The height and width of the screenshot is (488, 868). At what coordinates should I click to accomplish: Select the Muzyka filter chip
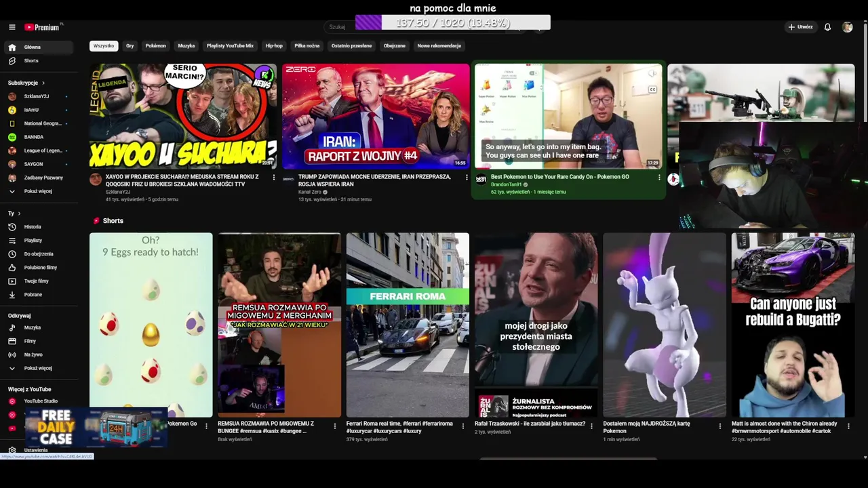click(x=186, y=46)
